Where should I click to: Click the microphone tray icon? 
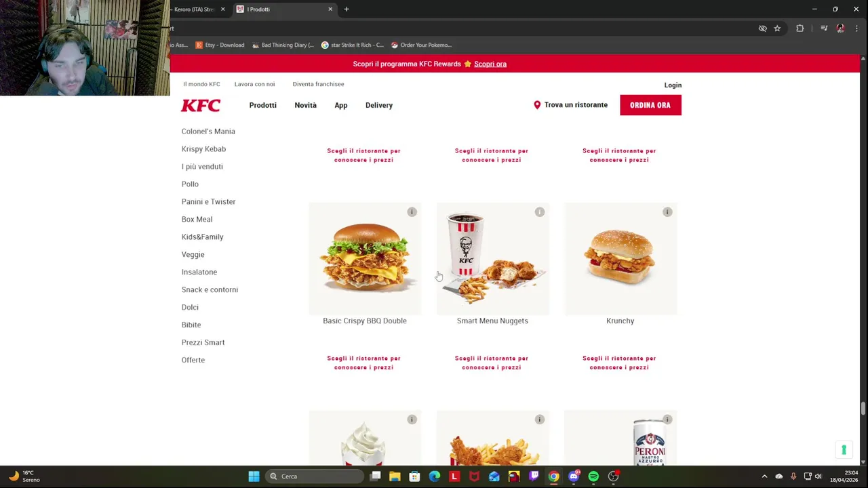click(x=793, y=476)
